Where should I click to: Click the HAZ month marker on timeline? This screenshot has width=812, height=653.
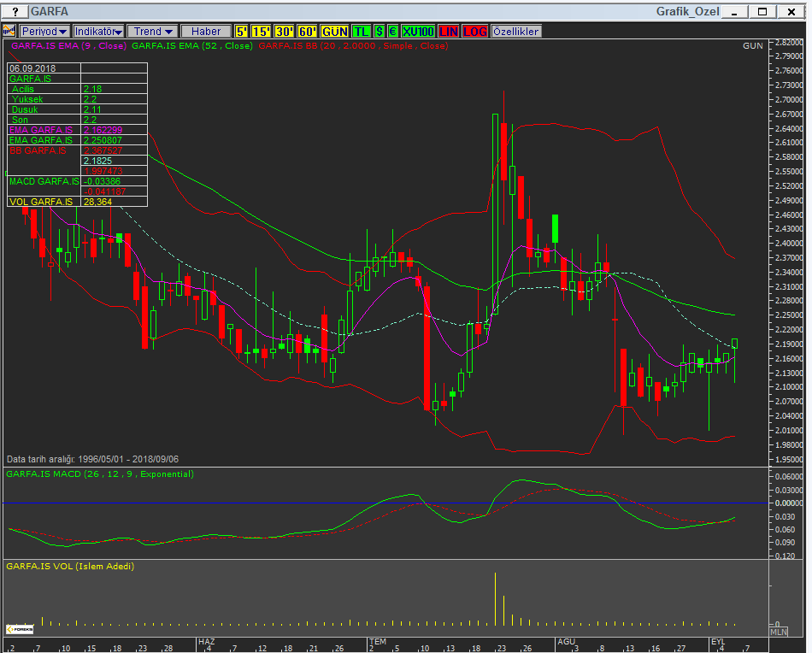206,642
